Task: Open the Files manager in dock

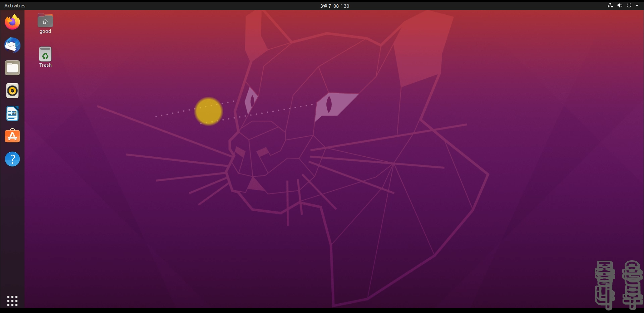Action: tap(12, 68)
